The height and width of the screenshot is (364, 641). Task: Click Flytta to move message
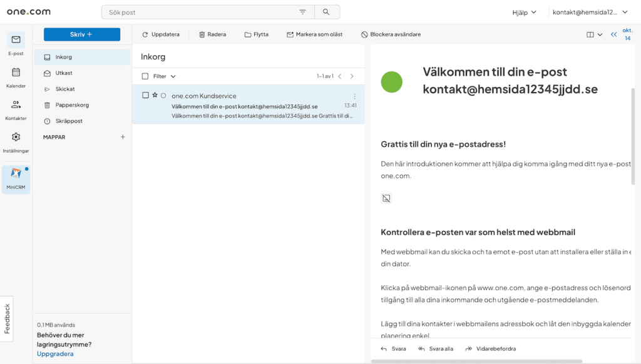[256, 34]
